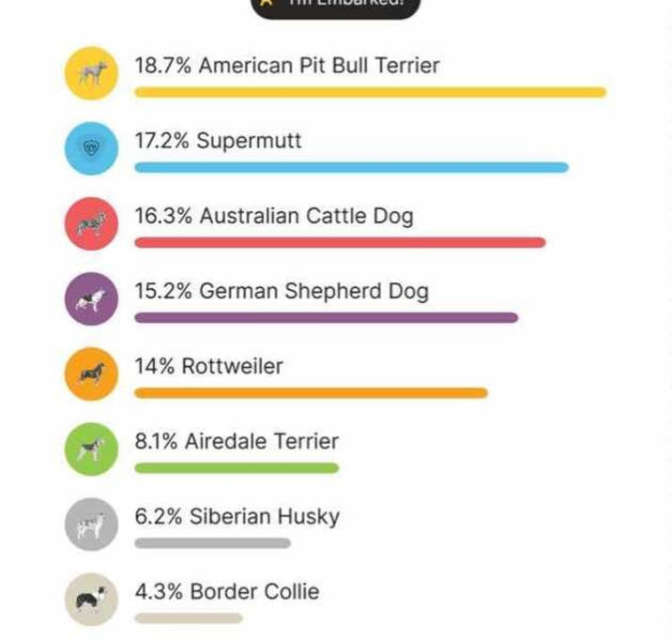This screenshot has width=672, height=639.
Task: Click the orange Rottweiler breed icon
Action: [x=91, y=373]
